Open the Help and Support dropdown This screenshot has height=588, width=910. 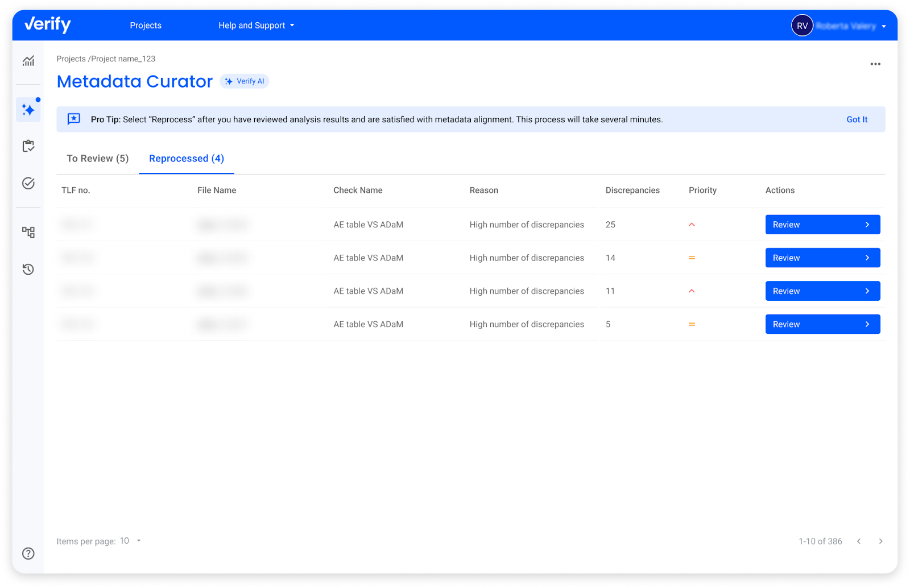point(256,25)
